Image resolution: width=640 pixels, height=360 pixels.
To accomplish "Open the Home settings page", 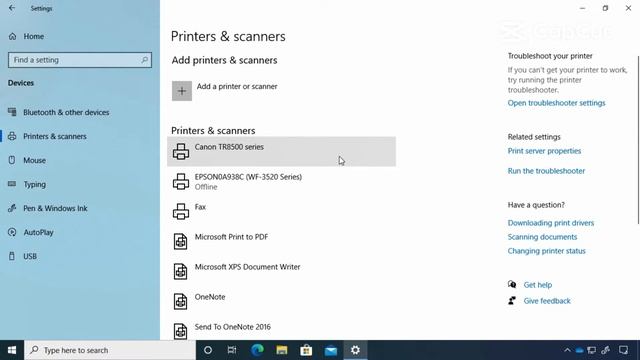I will (x=33, y=36).
